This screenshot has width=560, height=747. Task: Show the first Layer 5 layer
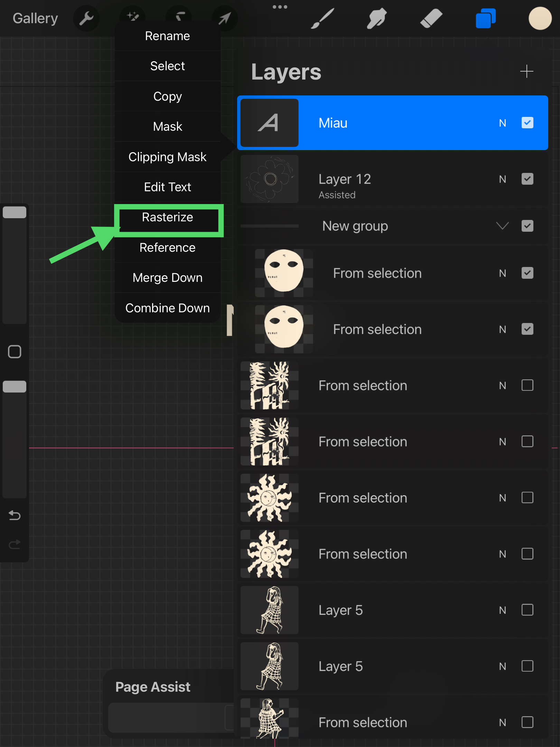tap(527, 610)
